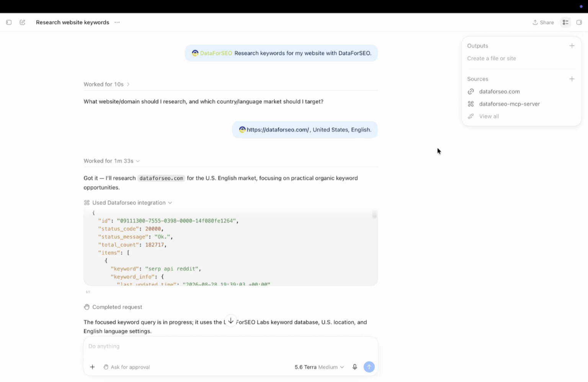Click the integration icon beside dataforseo-mcp-server
Viewport: 588px width, 382px height.
click(x=471, y=104)
